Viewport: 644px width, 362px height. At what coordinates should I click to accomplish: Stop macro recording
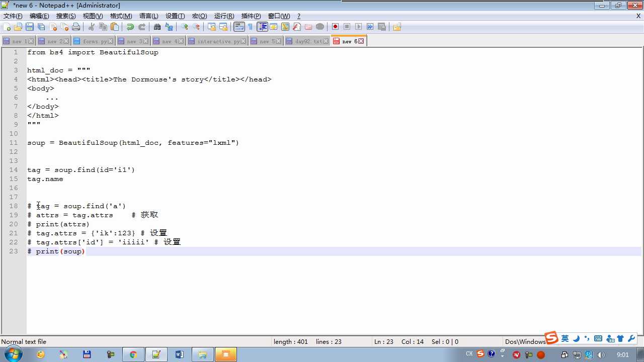pos(347,27)
